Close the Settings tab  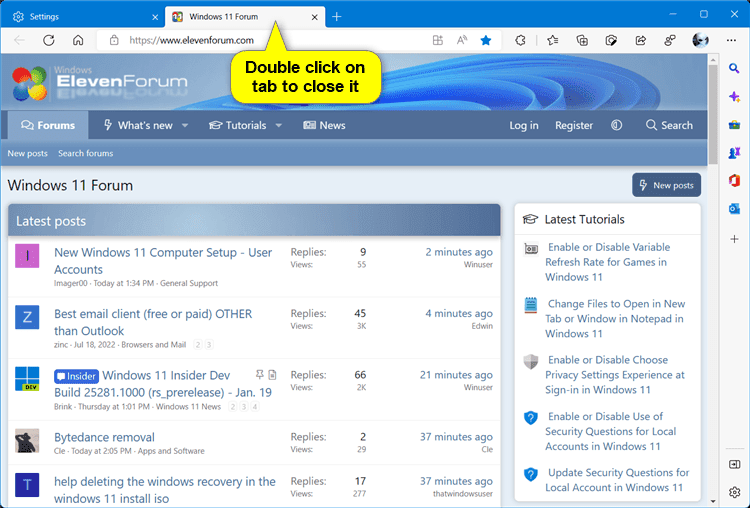[x=155, y=17]
